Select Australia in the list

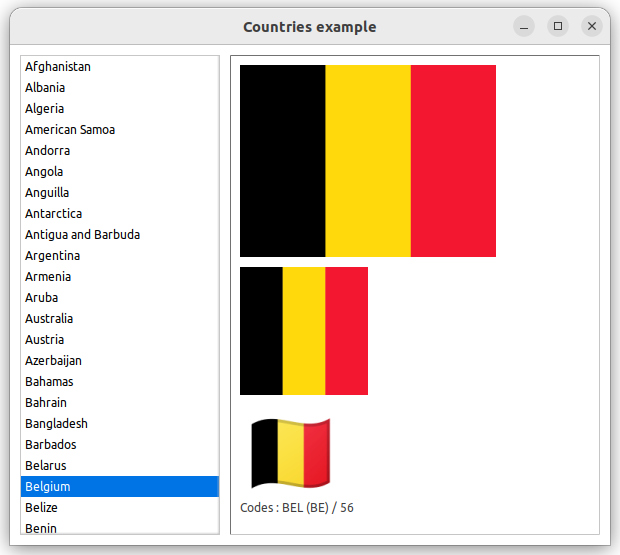pyautogui.click(x=49, y=319)
